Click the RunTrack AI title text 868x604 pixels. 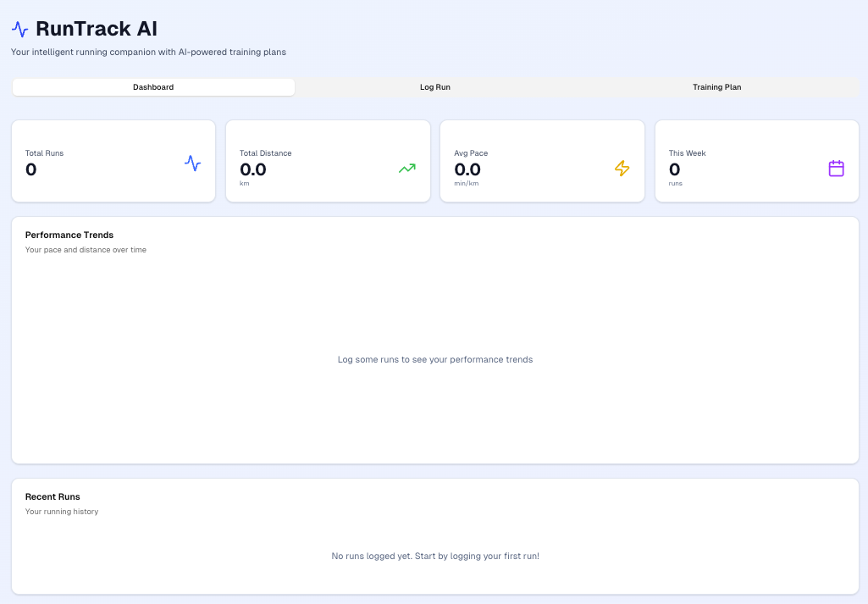pos(97,29)
